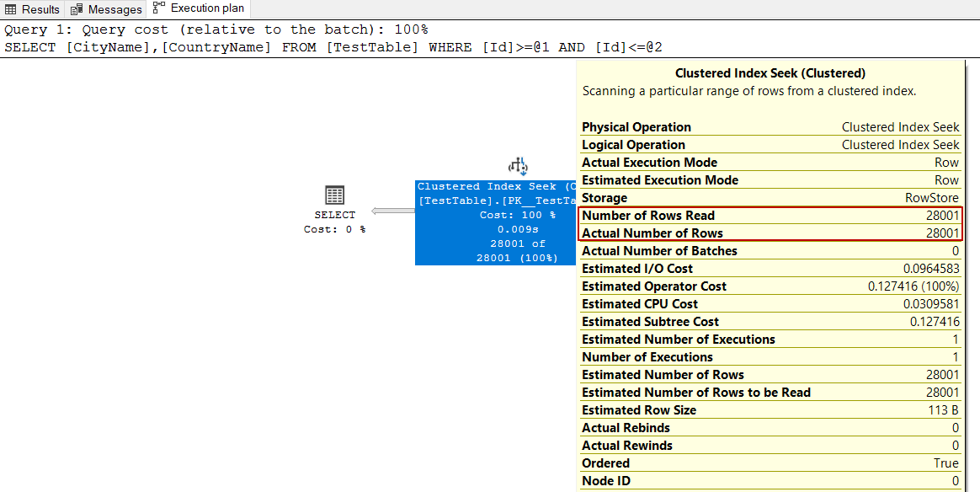Click the Physical Operation property row
Screen dimensions: 980x492
point(770,127)
